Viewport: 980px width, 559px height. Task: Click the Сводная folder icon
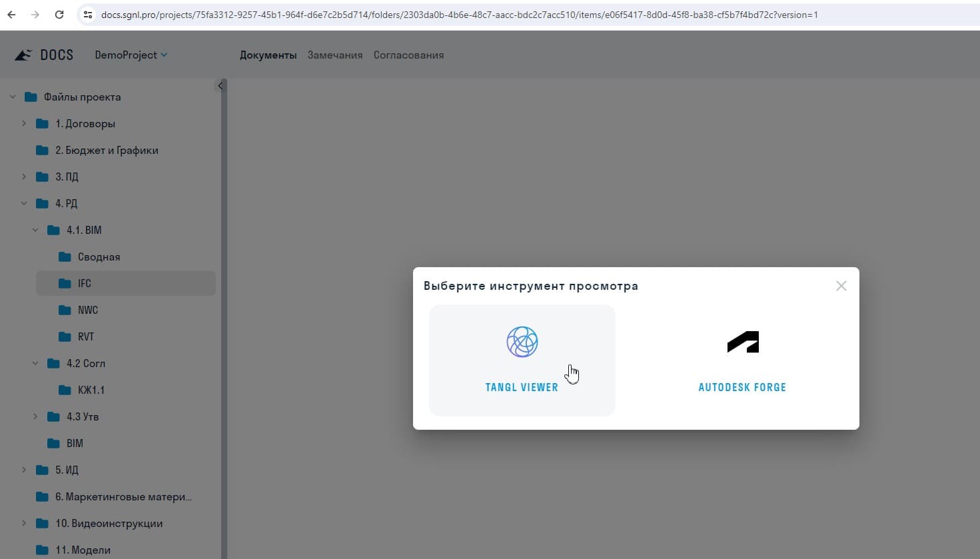coord(63,256)
